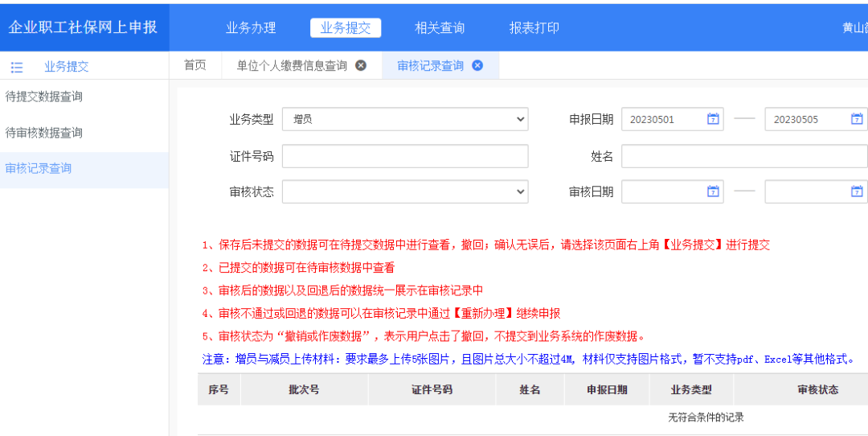This screenshot has width=868, height=436.
Task: Select the 审核记录查询 tab
Action: 430,65
